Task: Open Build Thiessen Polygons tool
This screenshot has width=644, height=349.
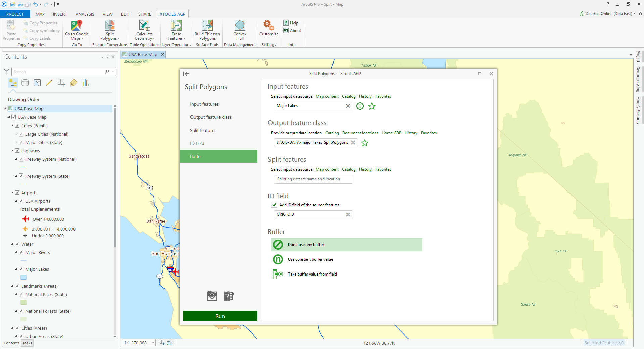Action: click(x=207, y=30)
